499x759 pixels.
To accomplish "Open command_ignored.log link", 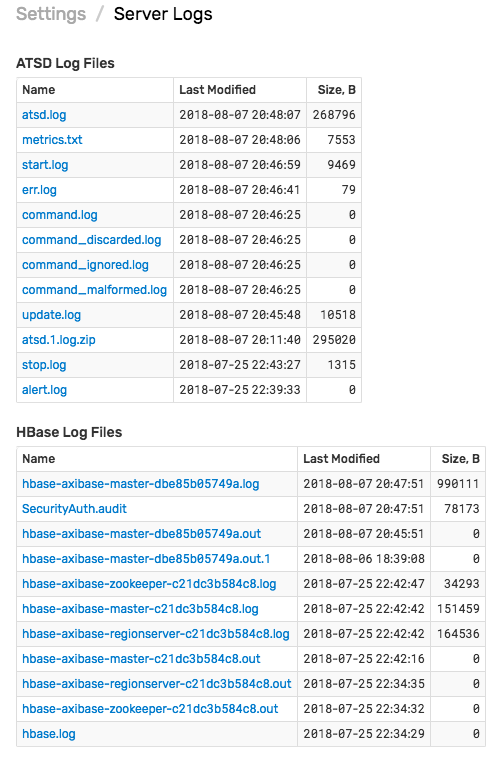I will (85, 265).
